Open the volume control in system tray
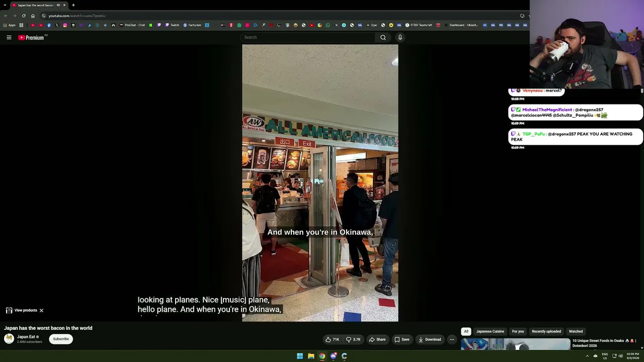644x362 pixels. (620, 356)
